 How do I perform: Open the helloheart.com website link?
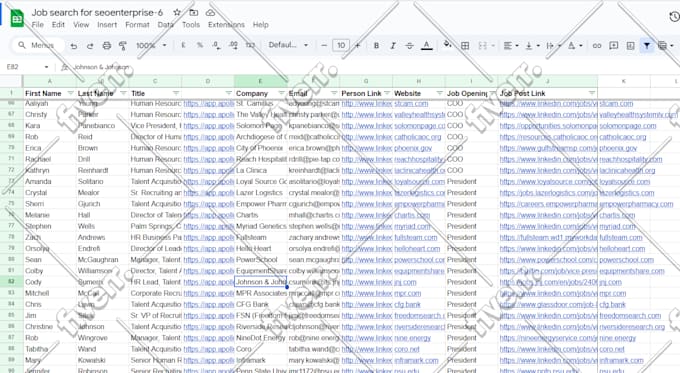417,249
